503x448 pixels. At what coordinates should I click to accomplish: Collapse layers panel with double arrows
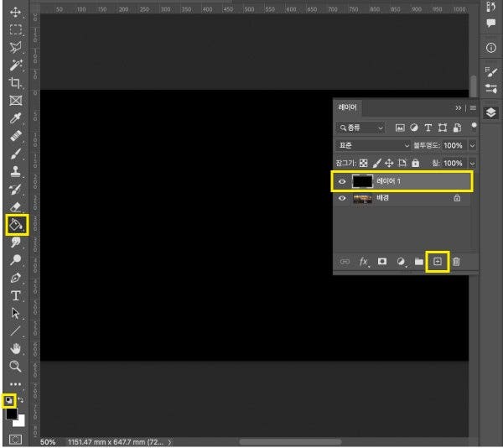coord(458,108)
